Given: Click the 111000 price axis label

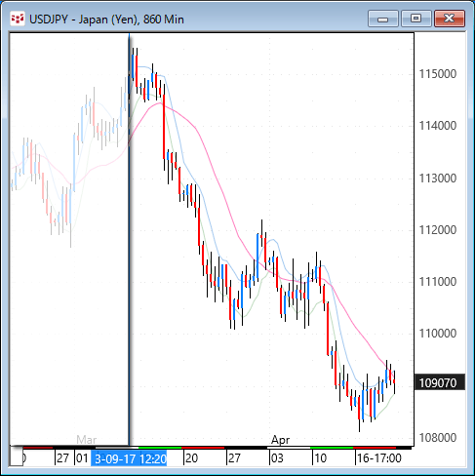Looking at the screenshot, I should 438,282.
